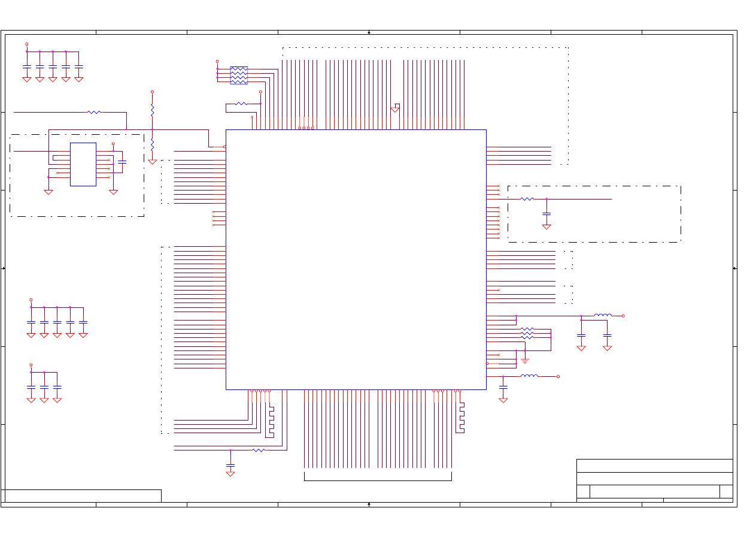756x535 pixels.
Task: Select the four-resistor network array symbol
Action: click(239, 75)
